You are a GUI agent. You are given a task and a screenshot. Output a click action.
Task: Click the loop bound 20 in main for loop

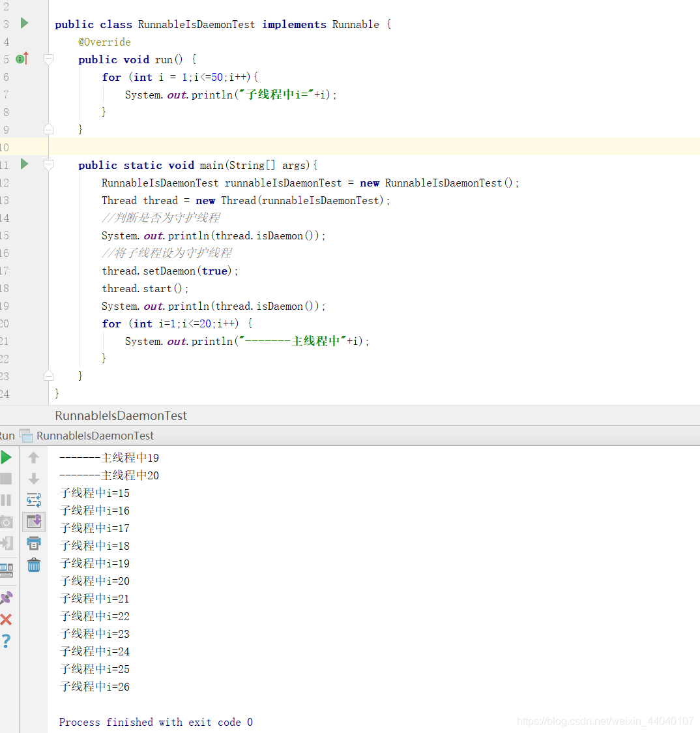205,323
